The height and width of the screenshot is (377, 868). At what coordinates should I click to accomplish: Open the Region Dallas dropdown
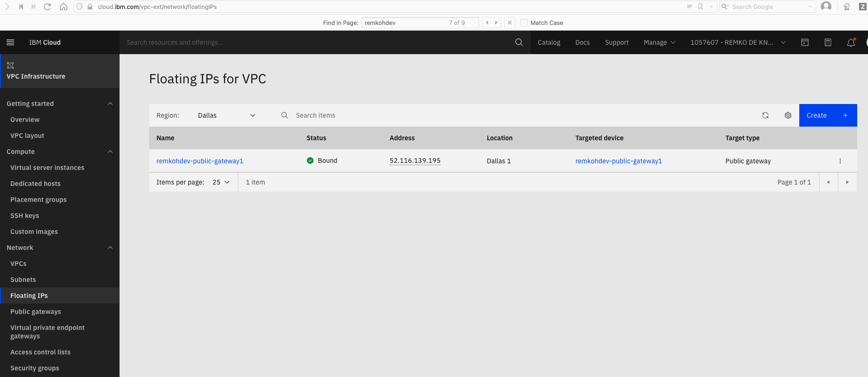[227, 115]
